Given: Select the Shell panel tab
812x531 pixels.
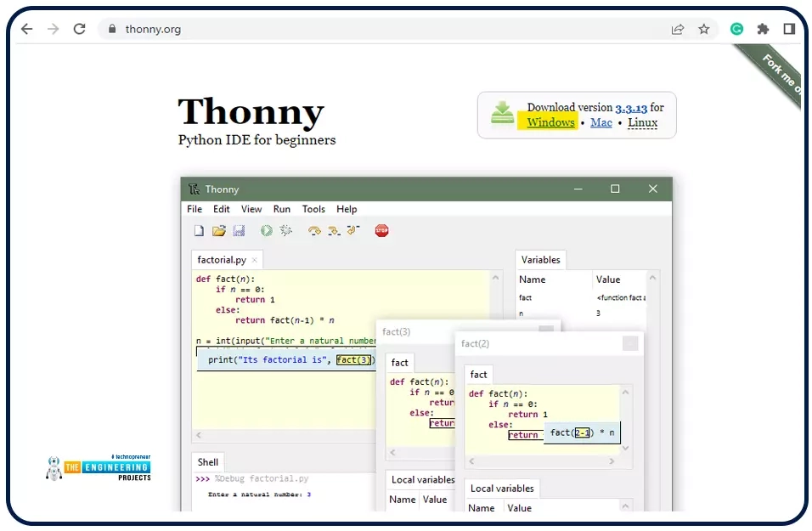Looking at the screenshot, I should click(207, 462).
